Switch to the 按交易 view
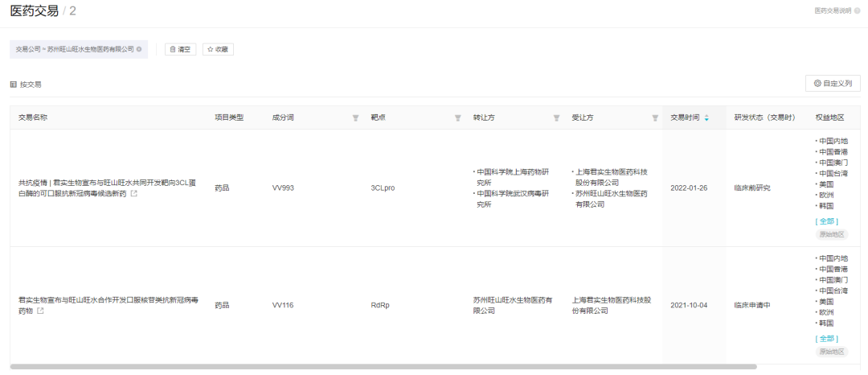The image size is (868, 375). 26,84
